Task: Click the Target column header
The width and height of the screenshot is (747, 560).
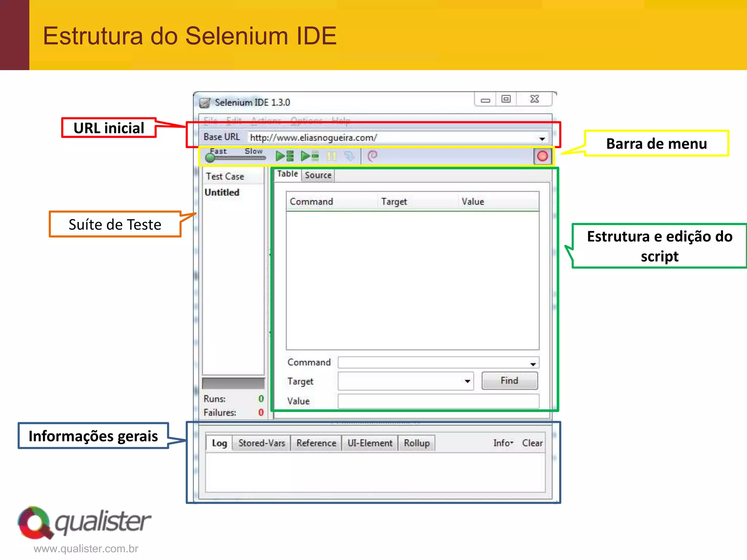Action: tap(417, 202)
